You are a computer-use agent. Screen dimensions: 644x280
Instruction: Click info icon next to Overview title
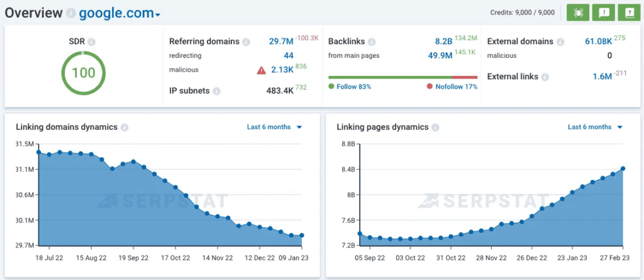[x=71, y=14]
